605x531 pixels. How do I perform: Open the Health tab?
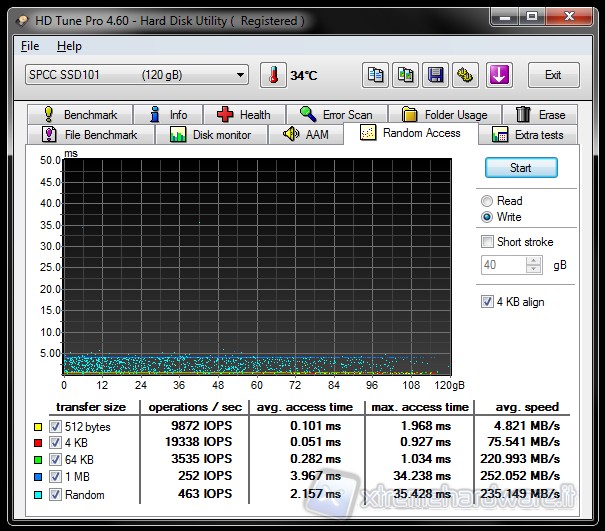244,115
